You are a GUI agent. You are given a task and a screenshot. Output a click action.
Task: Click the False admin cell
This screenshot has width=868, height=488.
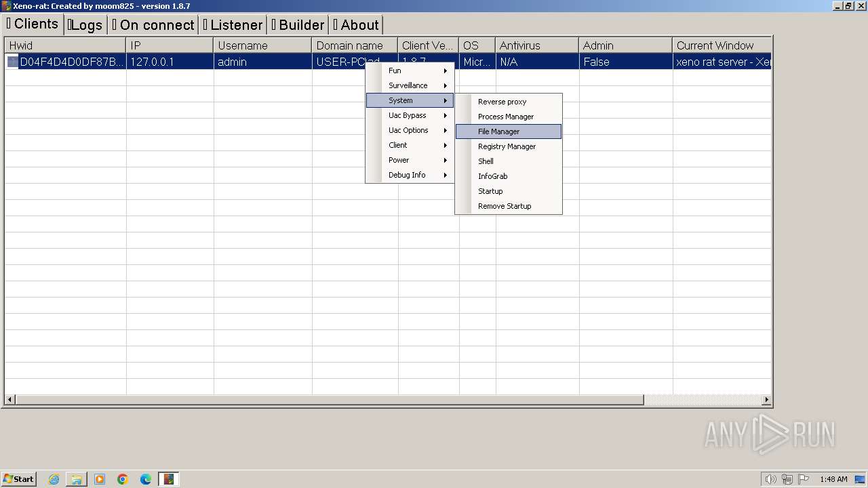[x=626, y=62]
